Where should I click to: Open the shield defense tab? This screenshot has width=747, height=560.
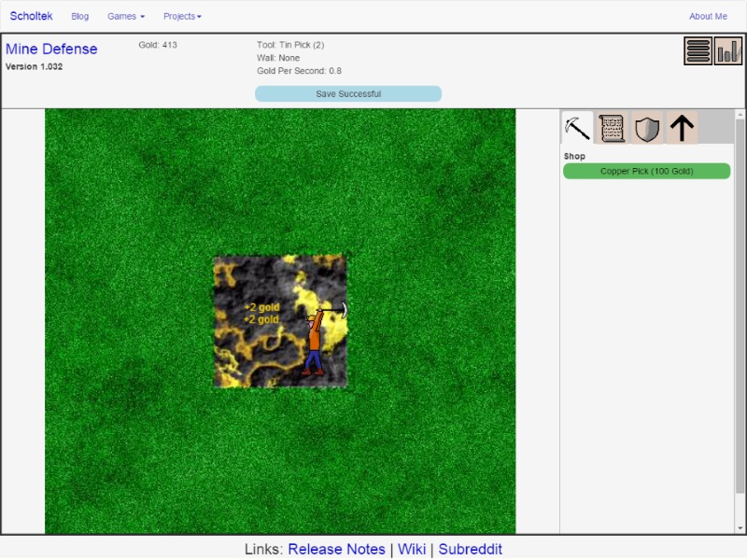pos(646,128)
